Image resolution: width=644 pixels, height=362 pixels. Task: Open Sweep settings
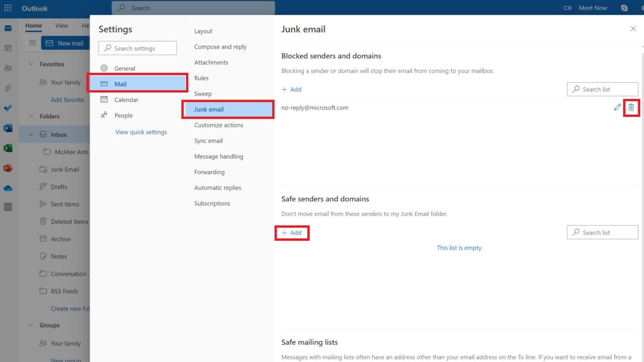point(203,94)
